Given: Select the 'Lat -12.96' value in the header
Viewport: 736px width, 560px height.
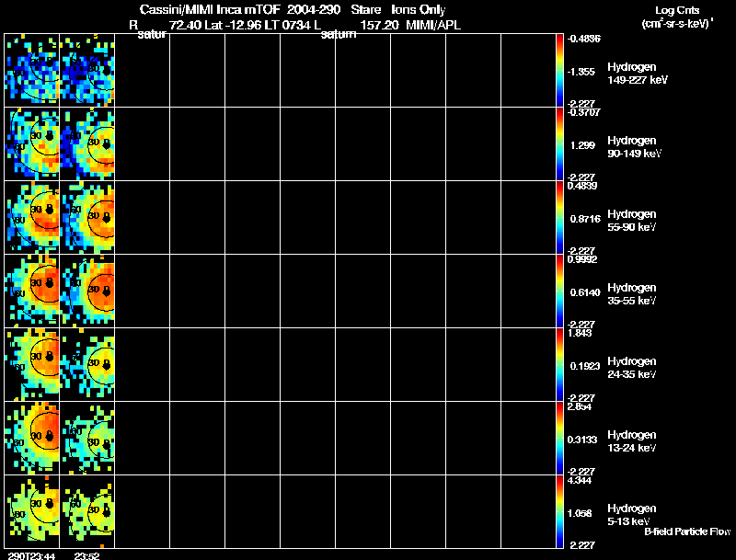Looking at the screenshot, I should click(x=233, y=25).
